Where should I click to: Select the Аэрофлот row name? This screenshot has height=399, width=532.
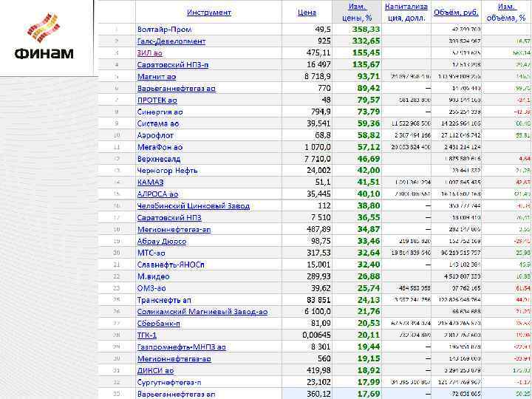pos(155,135)
